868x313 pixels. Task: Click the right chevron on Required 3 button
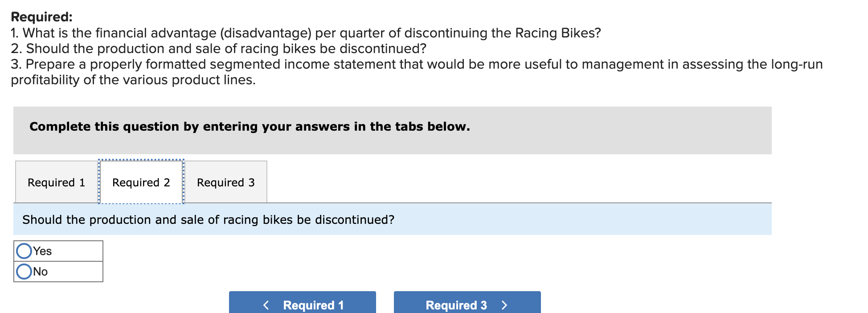click(504, 305)
